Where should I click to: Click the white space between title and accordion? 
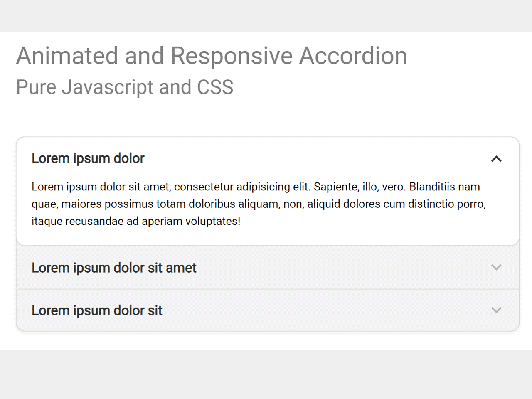coord(266,116)
